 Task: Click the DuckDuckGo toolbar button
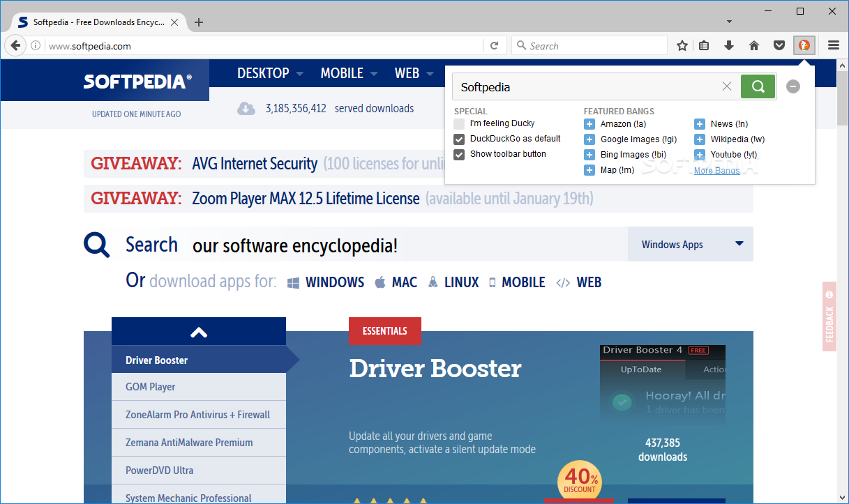(x=804, y=45)
